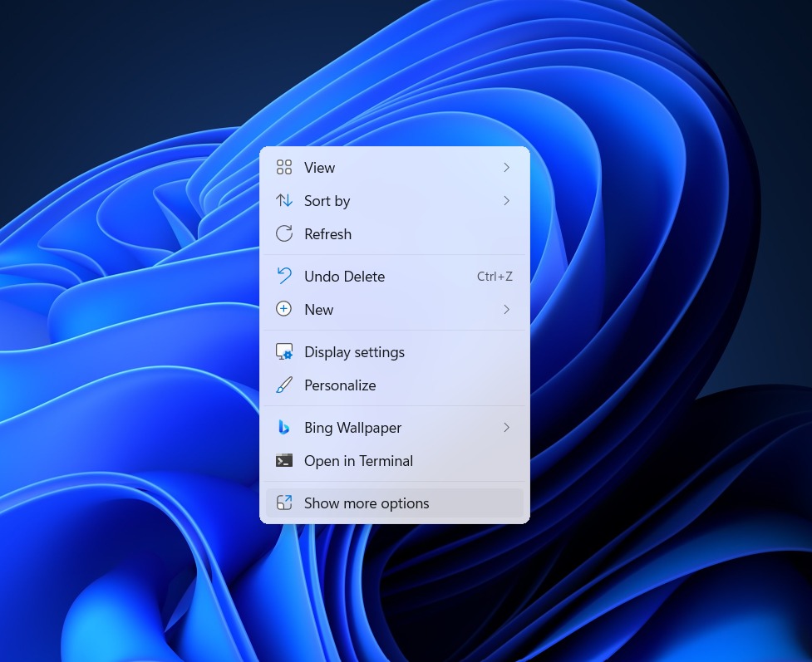Click the Display settings monitor icon
The image size is (812, 662).
[x=283, y=351]
